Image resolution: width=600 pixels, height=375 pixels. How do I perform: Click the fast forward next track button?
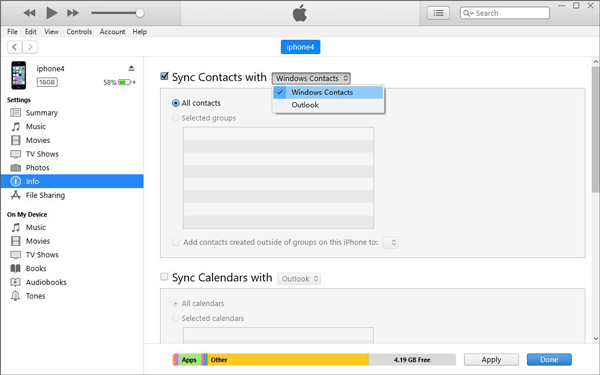coord(73,13)
